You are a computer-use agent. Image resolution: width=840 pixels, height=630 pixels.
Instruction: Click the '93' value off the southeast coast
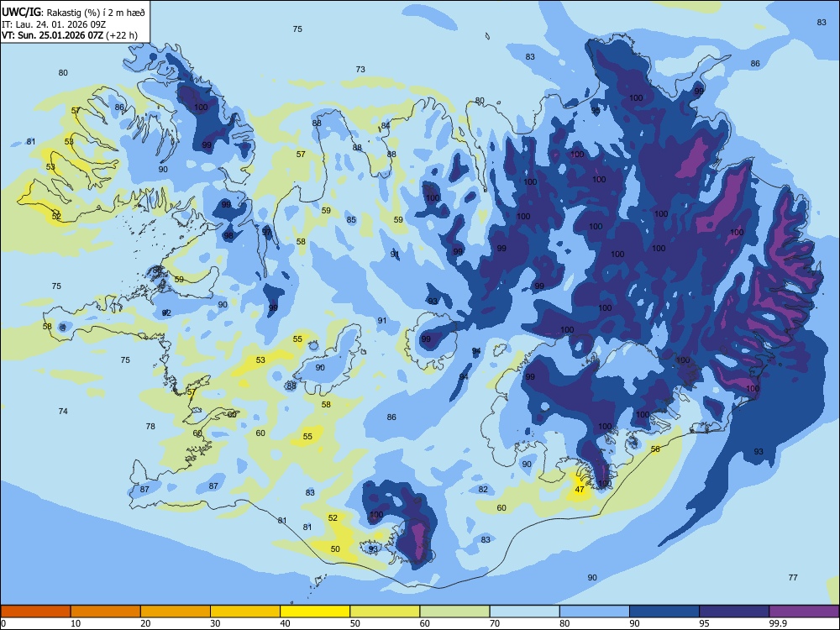[759, 452]
